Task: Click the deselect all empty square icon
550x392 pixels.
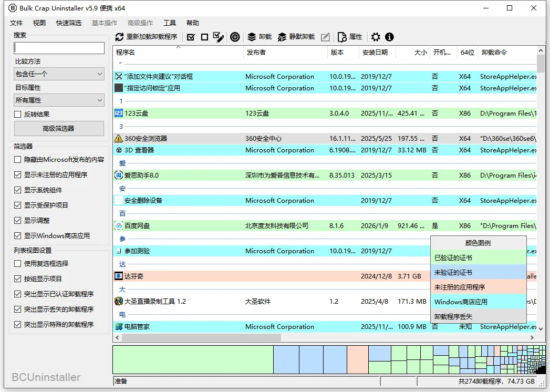Action: (204, 37)
